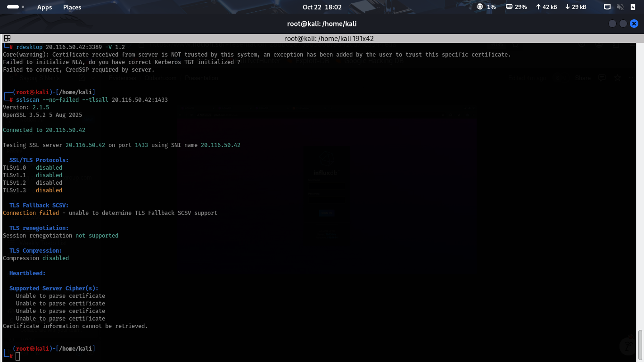Viewport: 644px width, 362px height.
Task: Click the battery status tray icon
Action: [x=633, y=7]
